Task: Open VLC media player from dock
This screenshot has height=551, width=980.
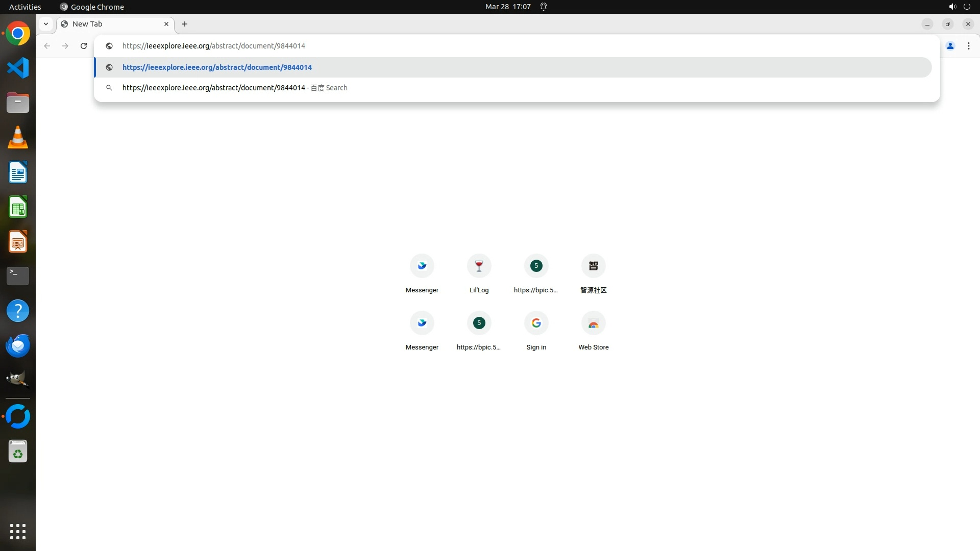Action: click(x=18, y=137)
